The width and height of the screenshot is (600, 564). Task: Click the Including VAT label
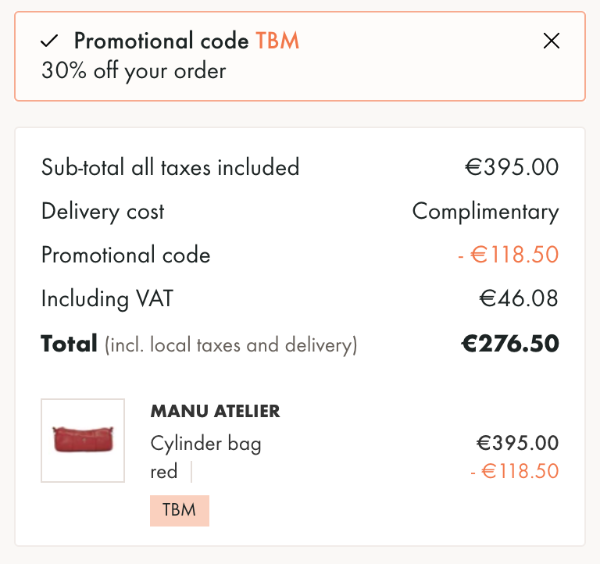coord(107,299)
